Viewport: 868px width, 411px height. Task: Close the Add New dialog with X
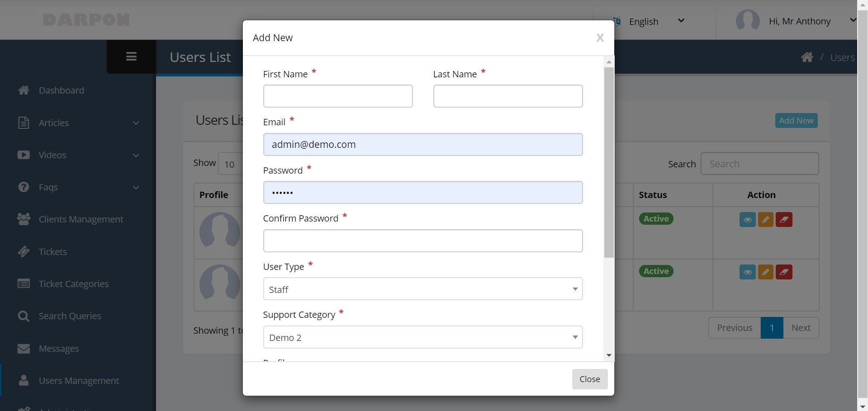[600, 38]
